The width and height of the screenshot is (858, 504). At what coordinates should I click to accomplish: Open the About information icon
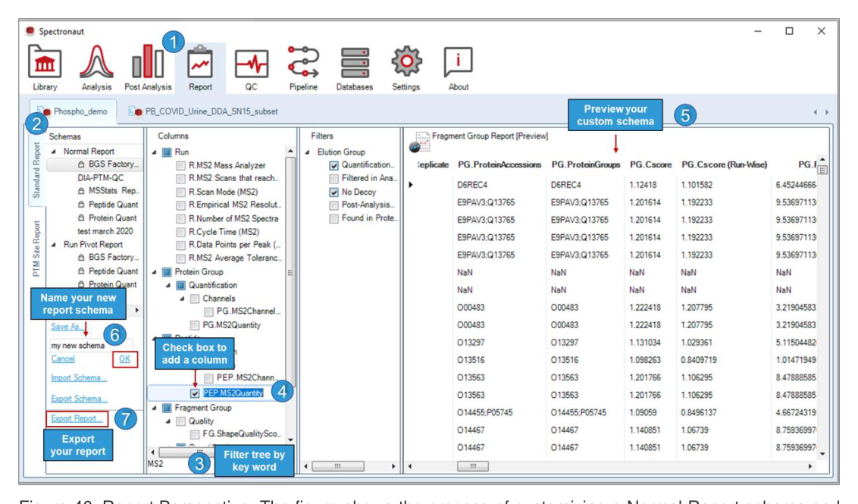tap(458, 67)
